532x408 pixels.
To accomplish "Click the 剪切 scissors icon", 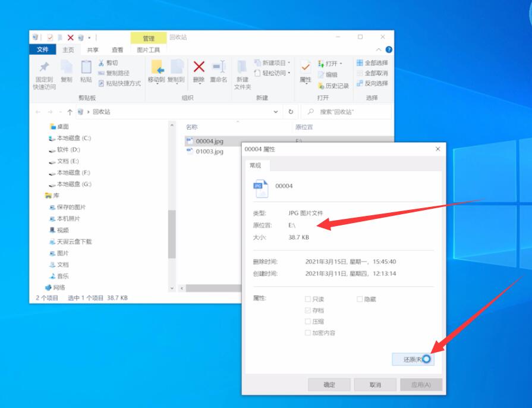I will coord(101,63).
